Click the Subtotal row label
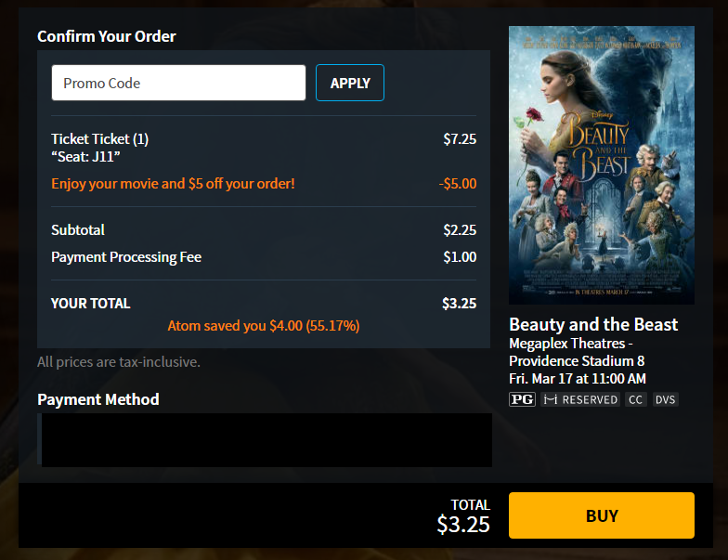 [x=78, y=230]
